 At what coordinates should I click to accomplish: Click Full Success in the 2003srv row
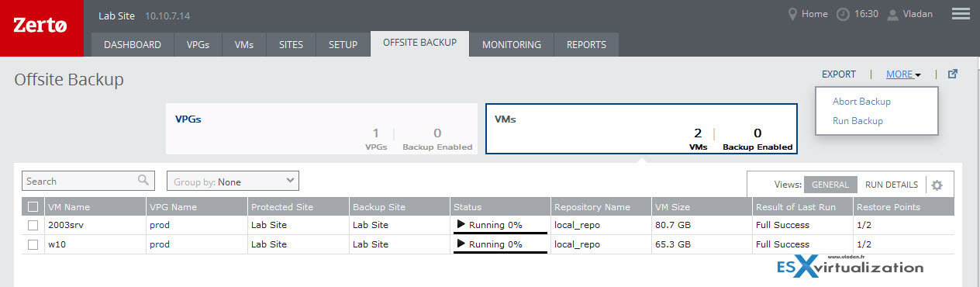coord(782,225)
